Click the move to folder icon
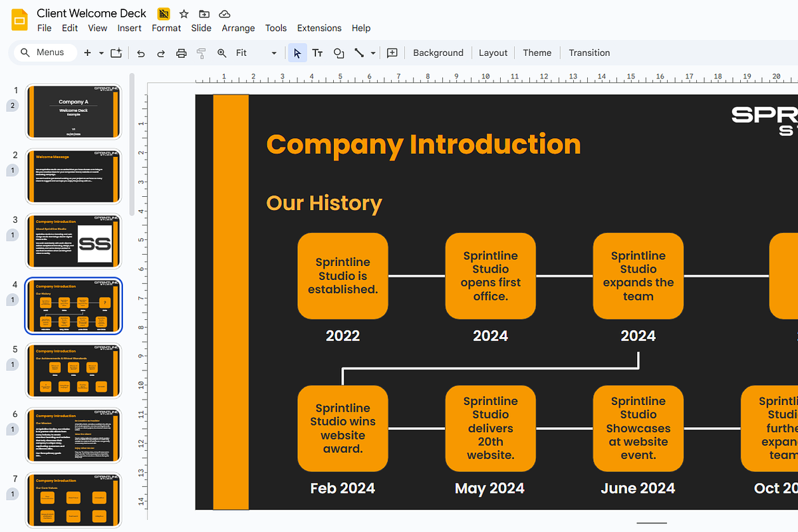This screenshot has width=798, height=532. [204, 14]
